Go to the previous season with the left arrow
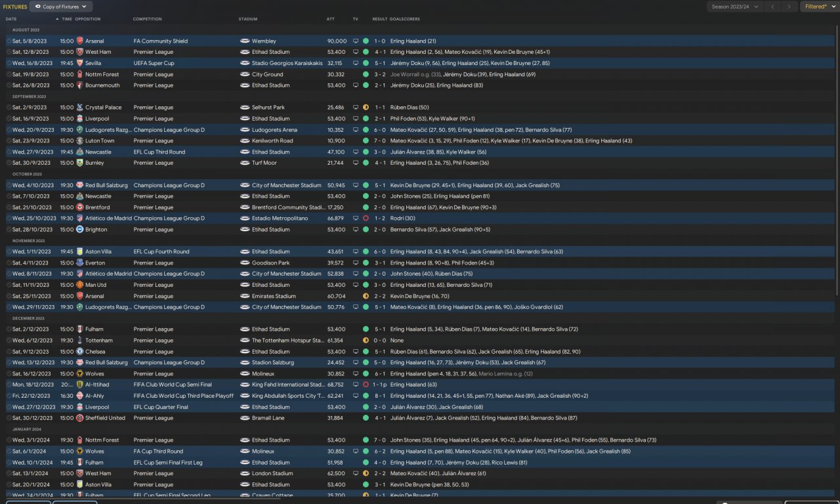Viewport: 840px width, 504px height. click(x=773, y=7)
